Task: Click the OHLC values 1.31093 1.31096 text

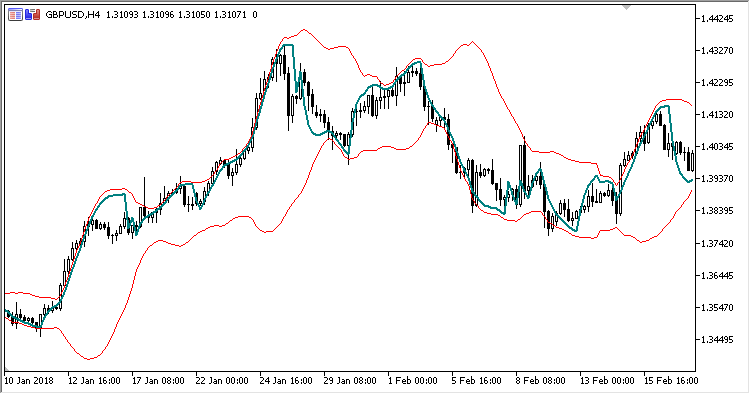Action: coord(140,15)
